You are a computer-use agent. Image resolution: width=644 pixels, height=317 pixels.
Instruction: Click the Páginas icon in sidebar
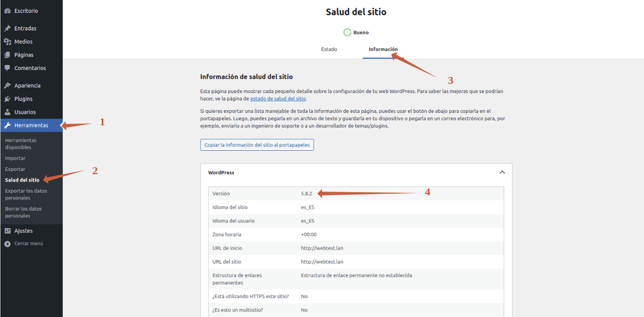click(7, 55)
